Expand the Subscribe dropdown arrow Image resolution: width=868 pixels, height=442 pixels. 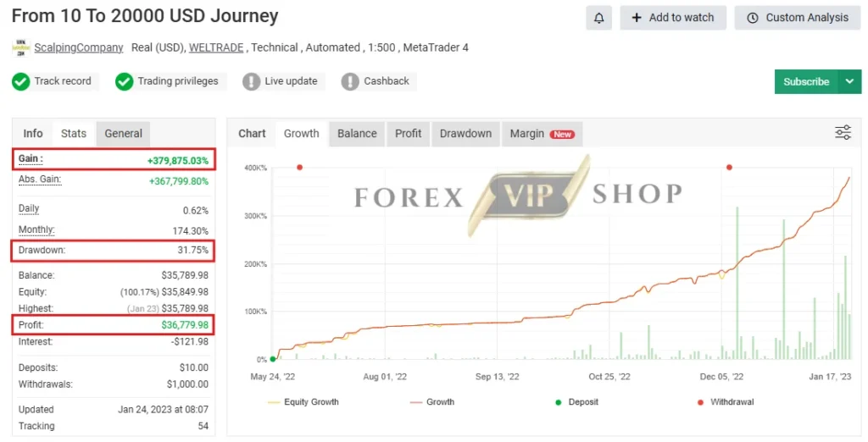click(x=849, y=81)
